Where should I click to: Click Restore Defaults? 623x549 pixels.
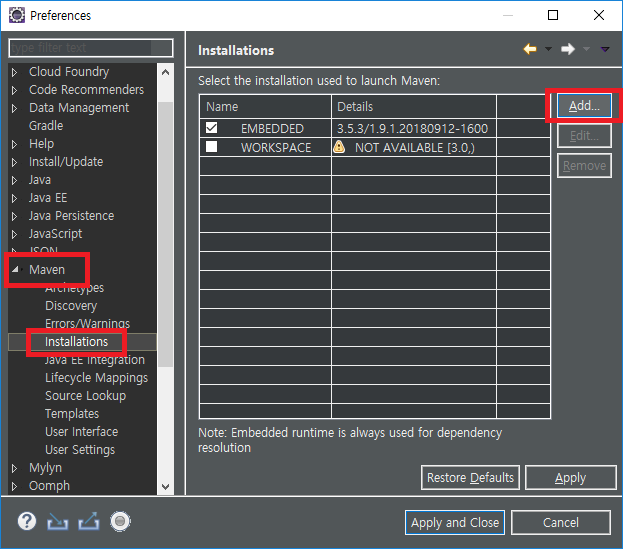(x=470, y=477)
